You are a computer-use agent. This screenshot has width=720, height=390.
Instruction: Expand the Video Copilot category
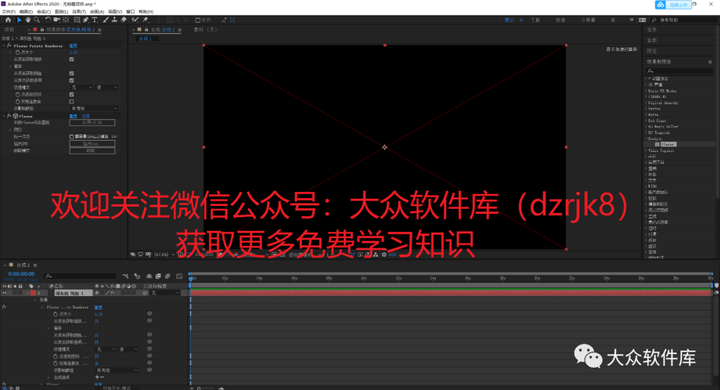[x=646, y=151]
